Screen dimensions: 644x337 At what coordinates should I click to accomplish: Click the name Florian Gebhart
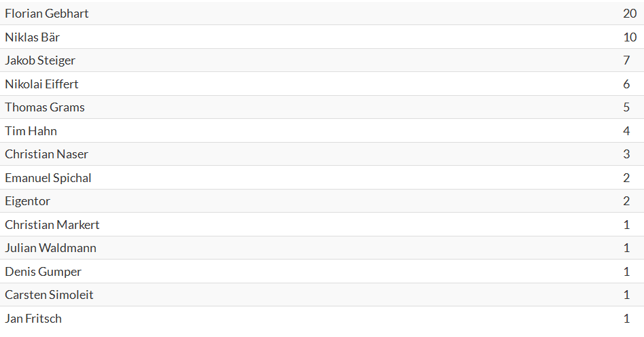(46, 14)
